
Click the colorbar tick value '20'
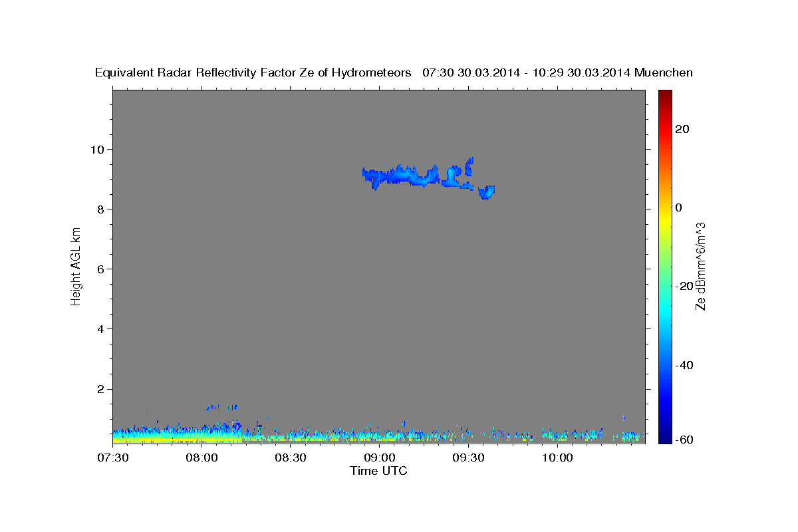[x=682, y=129]
